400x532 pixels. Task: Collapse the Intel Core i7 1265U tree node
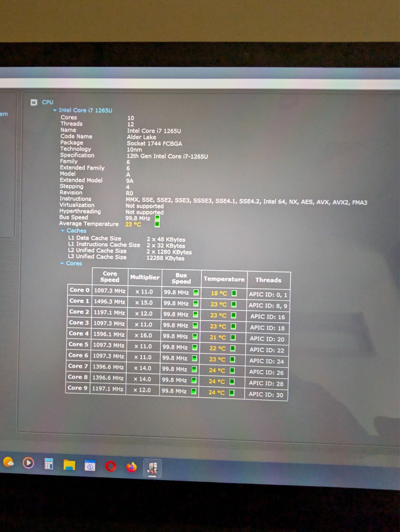tap(55, 110)
